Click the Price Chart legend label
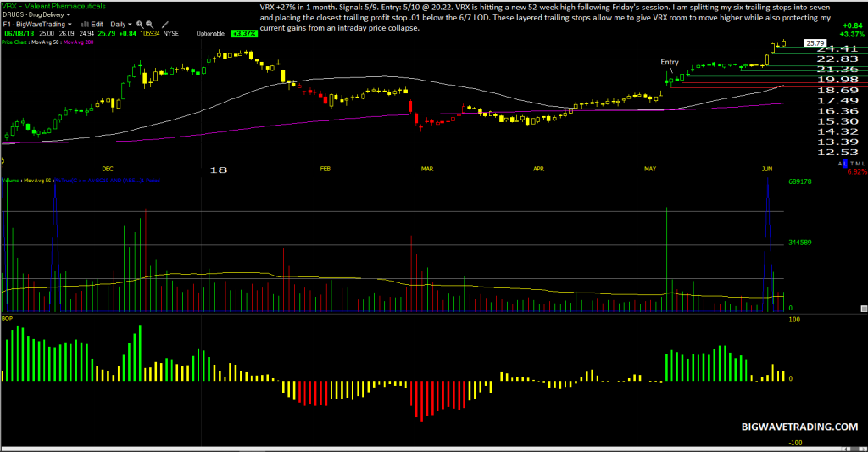The width and height of the screenshot is (868, 452). (x=14, y=42)
